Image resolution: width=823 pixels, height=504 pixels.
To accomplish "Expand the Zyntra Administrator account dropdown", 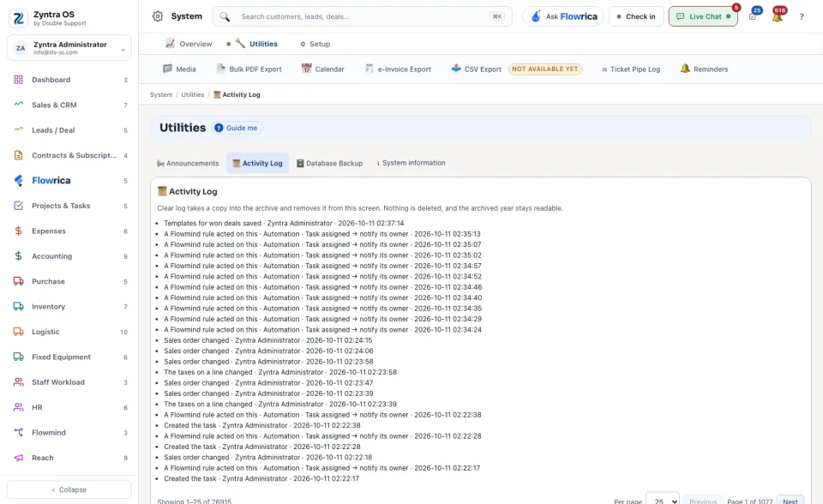I will point(69,48).
